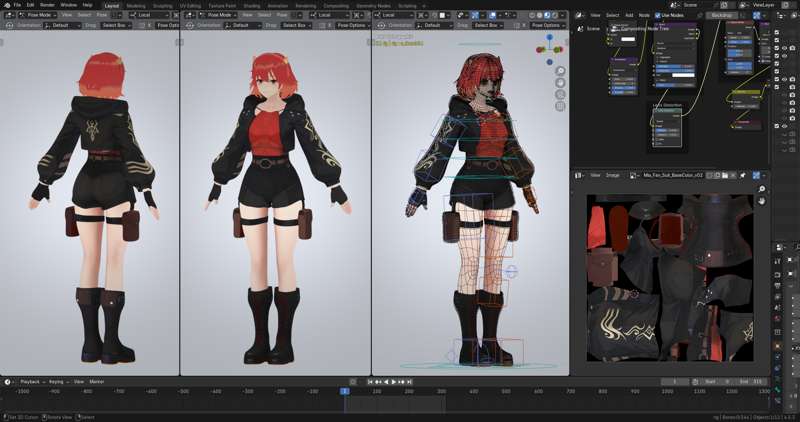The width and height of the screenshot is (800, 422).
Task: Select material preview shading in right viewport
Action: [547, 15]
